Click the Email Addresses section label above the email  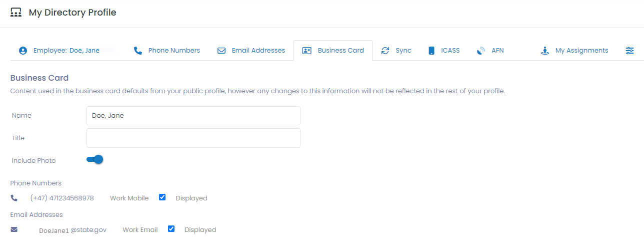coord(36,215)
